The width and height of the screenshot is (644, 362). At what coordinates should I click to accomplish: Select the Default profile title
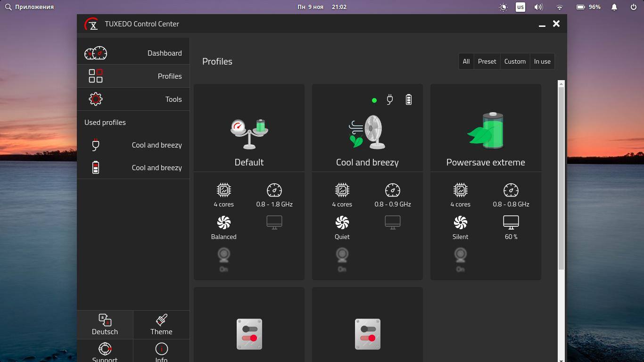click(x=249, y=162)
